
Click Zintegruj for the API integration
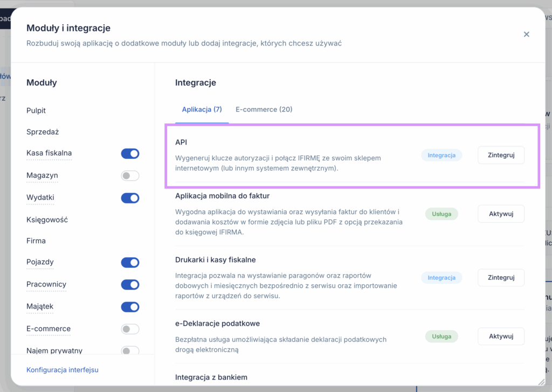501,155
